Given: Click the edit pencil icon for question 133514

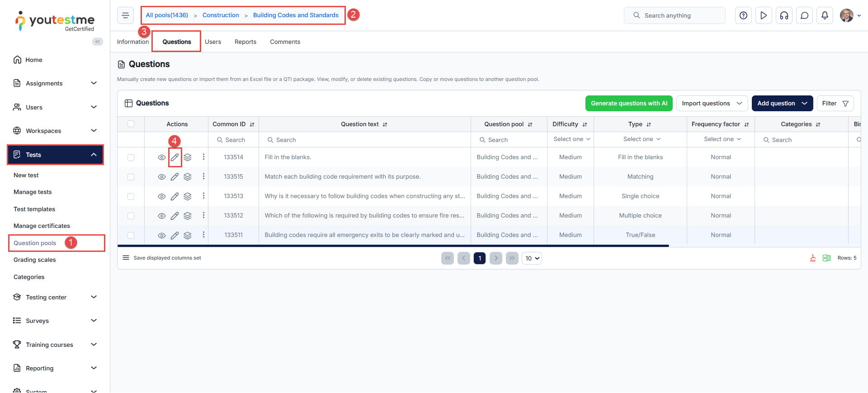Looking at the screenshot, I should click(x=175, y=157).
